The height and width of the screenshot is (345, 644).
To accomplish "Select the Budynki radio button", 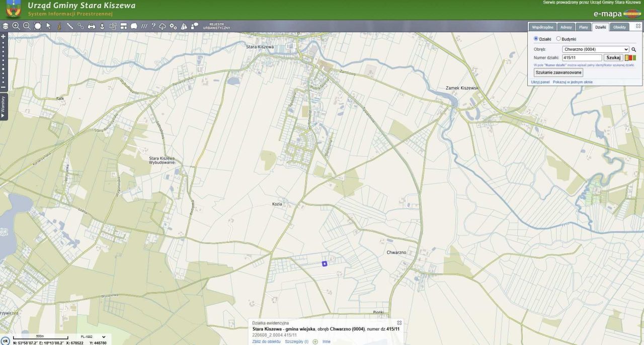I will 558,39.
